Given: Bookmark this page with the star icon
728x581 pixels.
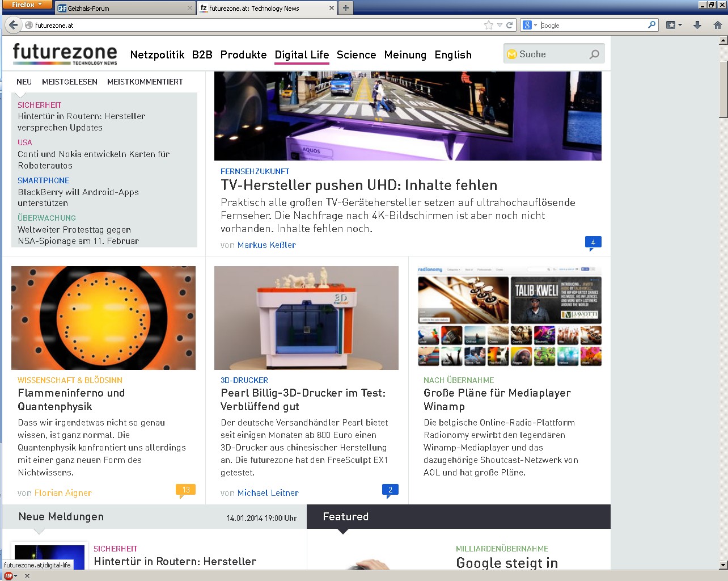Looking at the screenshot, I should [x=488, y=25].
